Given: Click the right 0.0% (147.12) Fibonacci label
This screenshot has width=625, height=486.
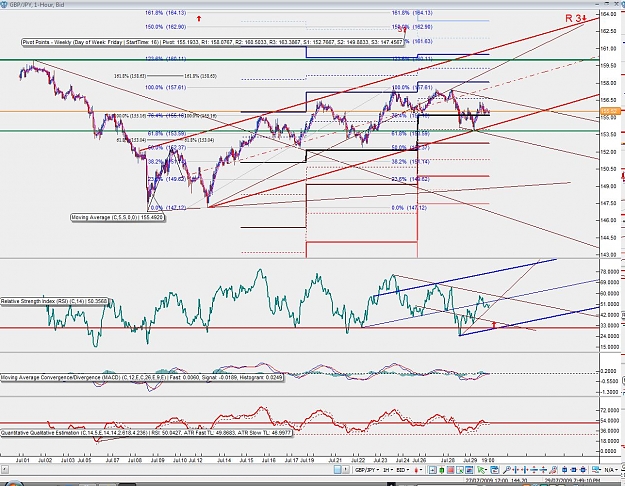Looking at the screenshot, I should coord(409,208).
